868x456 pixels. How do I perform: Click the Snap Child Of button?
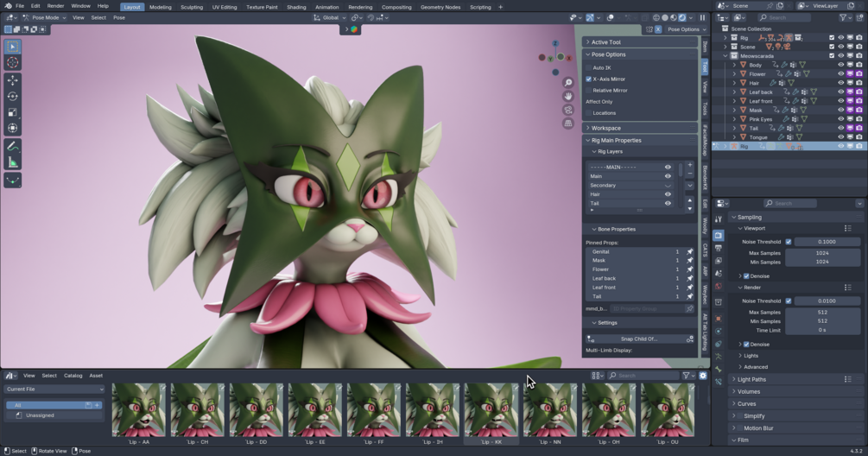click(x=638, y=339)
